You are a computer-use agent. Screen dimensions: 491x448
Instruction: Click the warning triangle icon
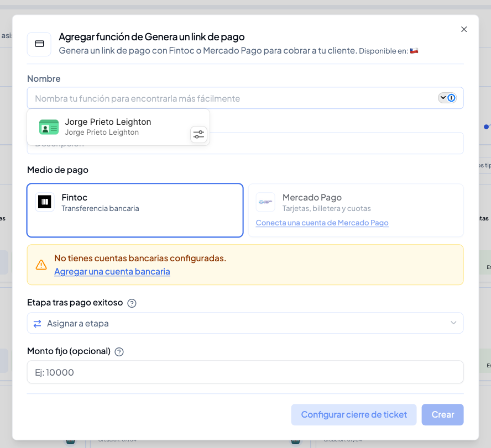[x=41, y=265]
